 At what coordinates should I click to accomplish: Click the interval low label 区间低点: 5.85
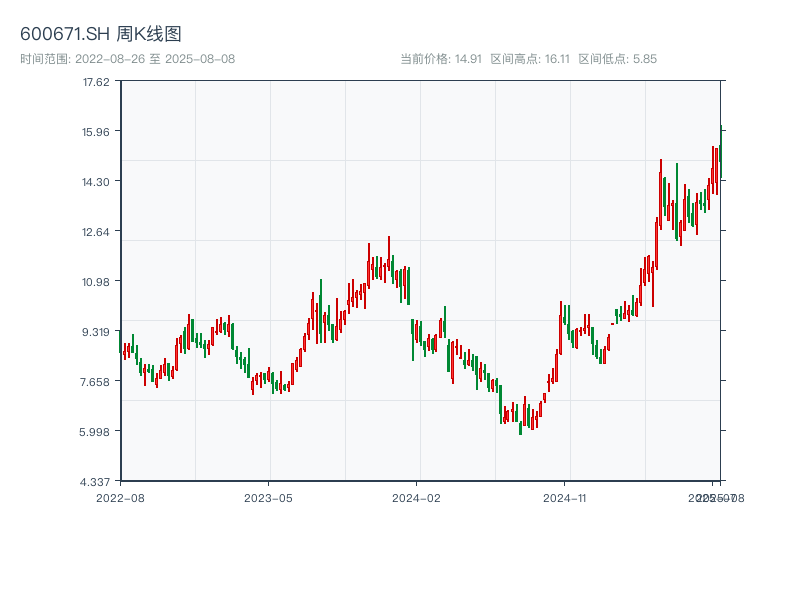(x=617, y=59)
